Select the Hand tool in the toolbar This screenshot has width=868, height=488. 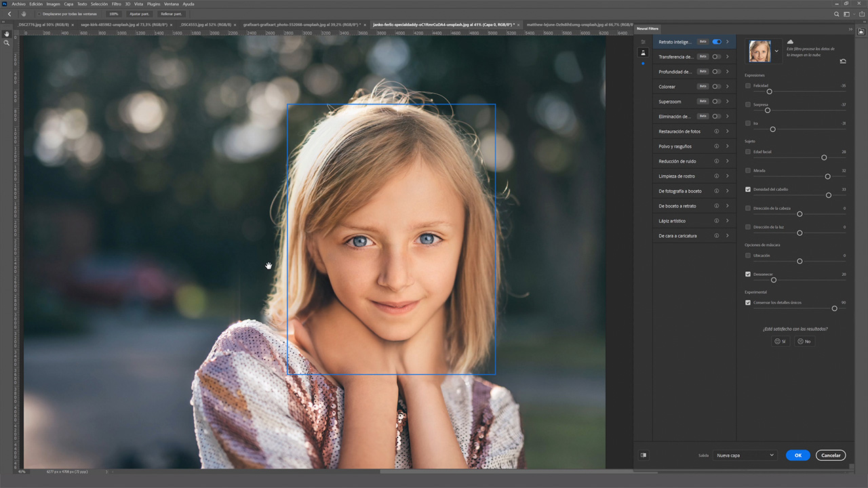[7, 34]
